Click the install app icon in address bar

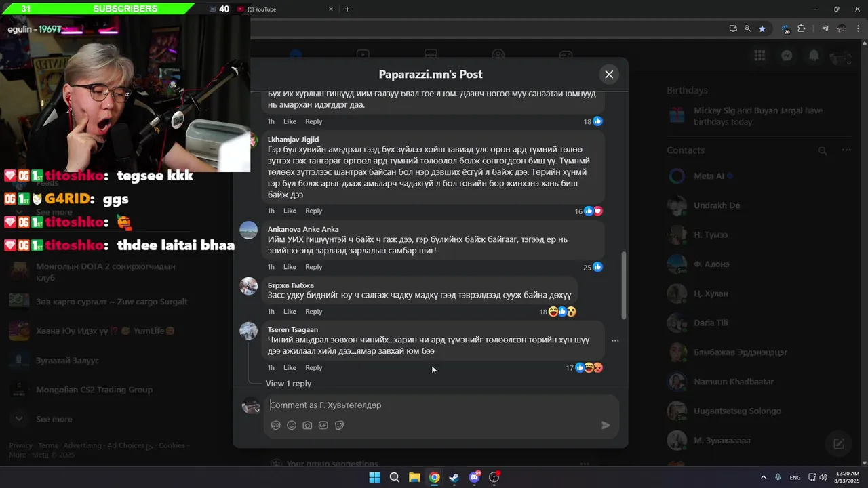click(x=733, y=28)
